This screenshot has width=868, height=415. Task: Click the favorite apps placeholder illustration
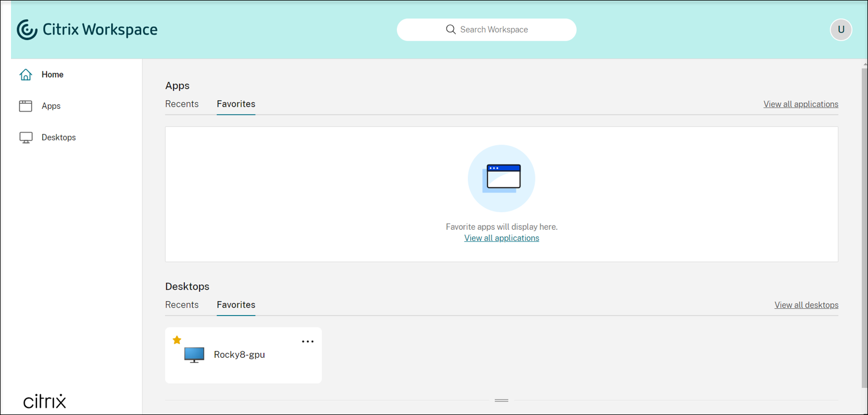[x=501, y=178]
